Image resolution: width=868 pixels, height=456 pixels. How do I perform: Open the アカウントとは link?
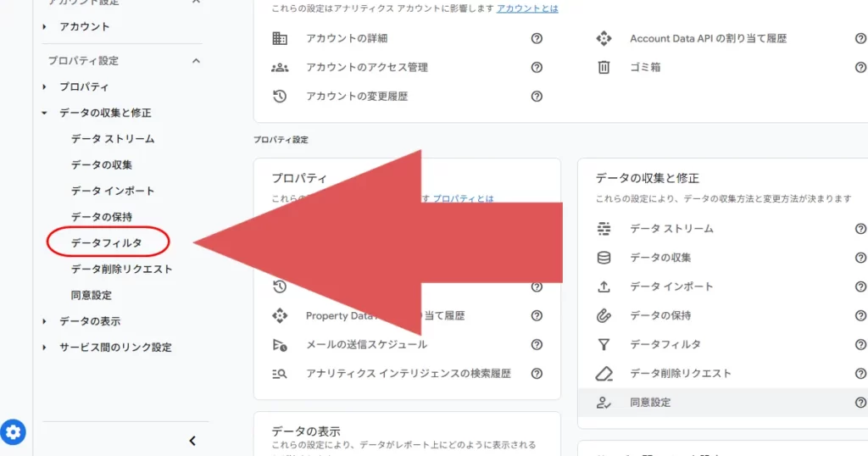click(x=527, y=8)
